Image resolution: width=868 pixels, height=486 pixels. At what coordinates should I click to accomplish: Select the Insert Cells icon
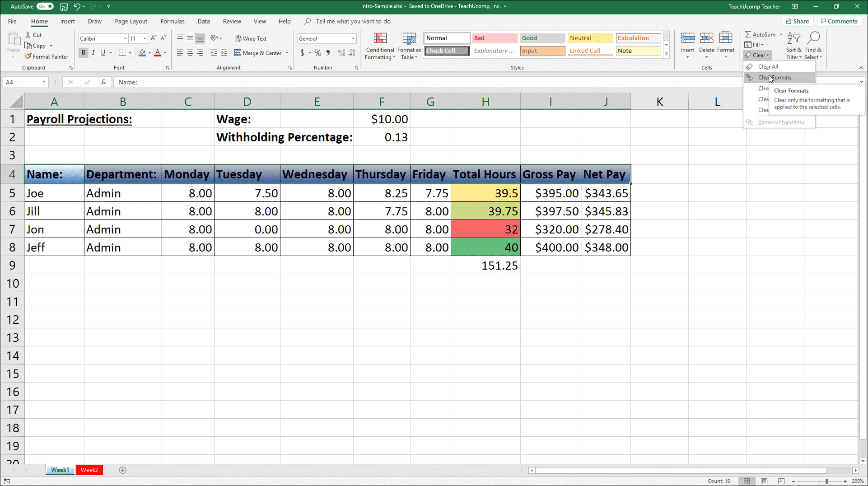point(687,38)
